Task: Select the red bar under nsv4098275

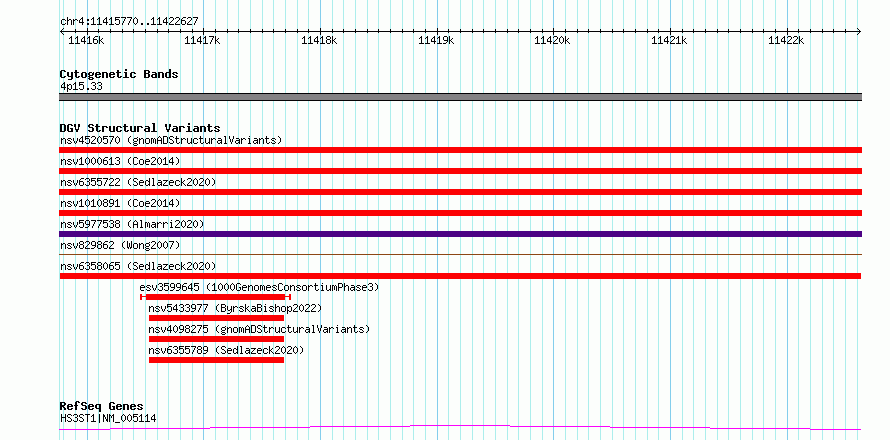Action: point(216,339)
